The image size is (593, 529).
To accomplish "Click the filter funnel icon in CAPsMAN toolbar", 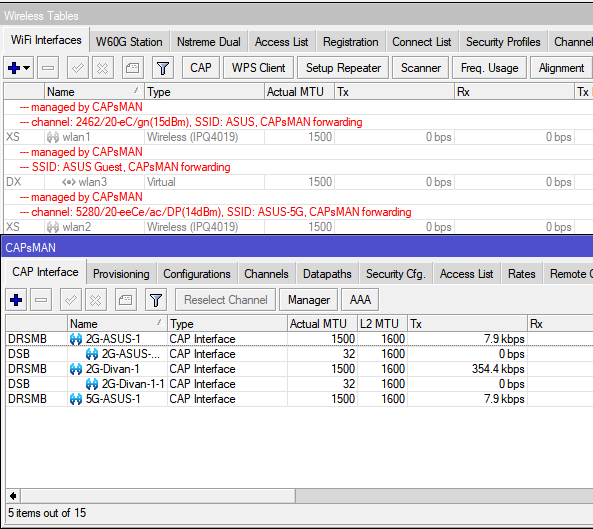I will [156, 300].
